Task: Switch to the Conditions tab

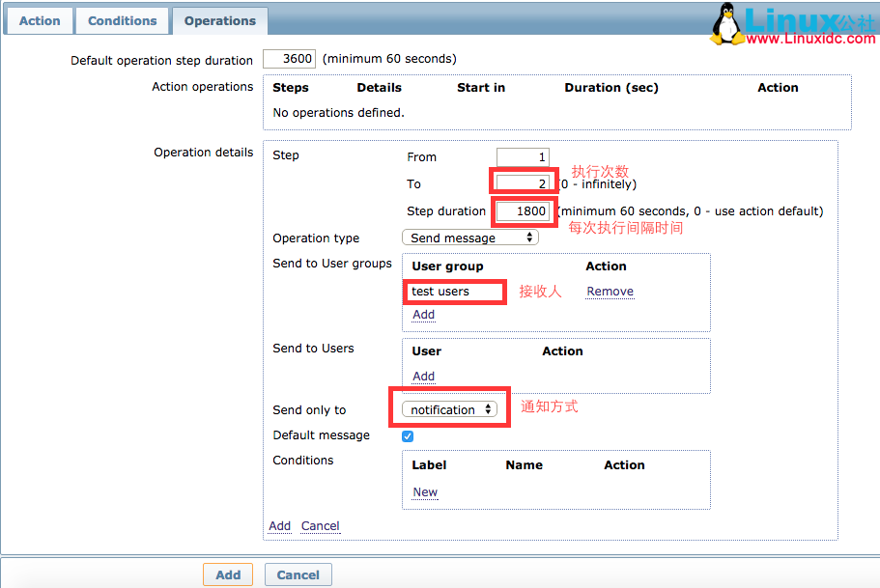Action: point(122,20)
